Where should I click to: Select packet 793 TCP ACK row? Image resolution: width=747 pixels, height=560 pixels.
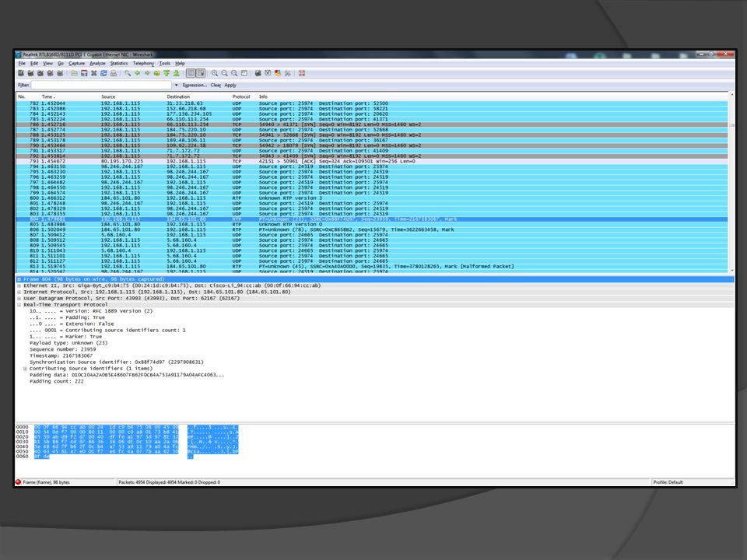(372, 162)
